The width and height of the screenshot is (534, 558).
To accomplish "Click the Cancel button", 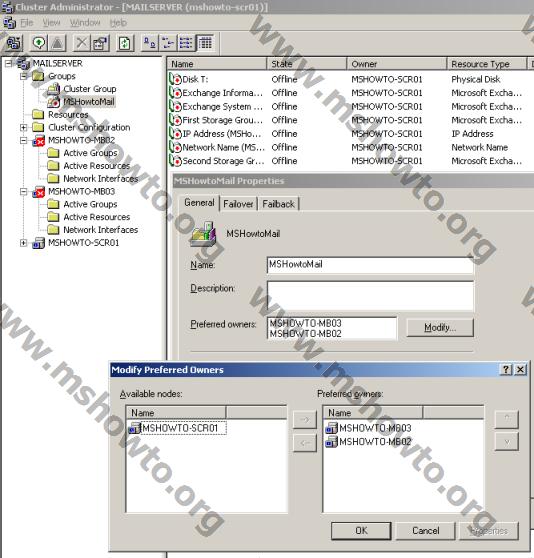I will (x=425, y=531).
